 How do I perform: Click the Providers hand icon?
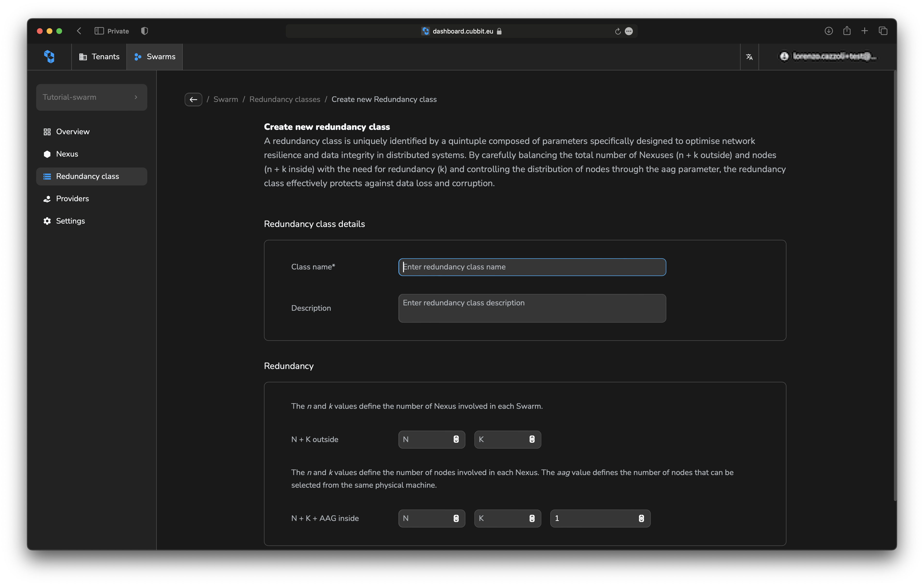[47, 199]
